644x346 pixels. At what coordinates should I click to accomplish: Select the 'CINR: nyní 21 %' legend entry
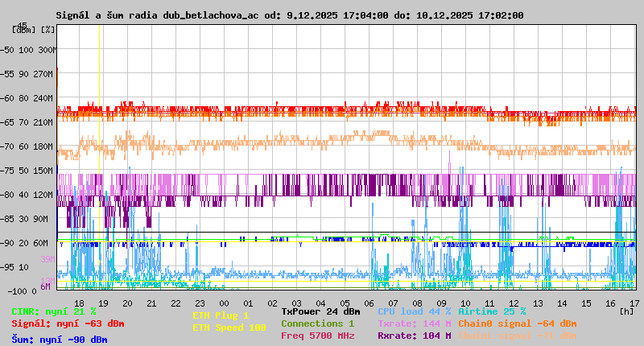pos(54,312)
